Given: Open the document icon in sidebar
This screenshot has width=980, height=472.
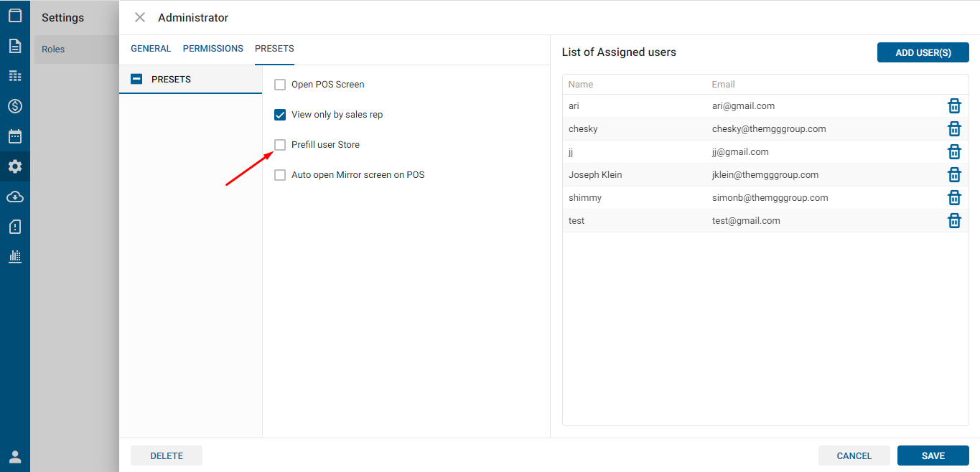Looking at the screenshot, I should [x=15, y=46].
